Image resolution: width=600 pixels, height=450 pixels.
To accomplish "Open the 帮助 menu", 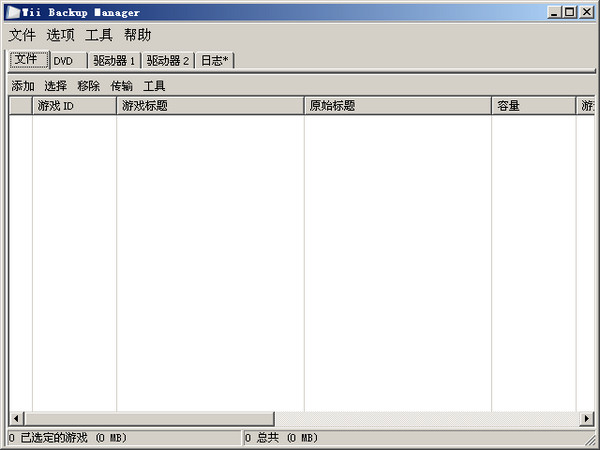I will 137,35.
